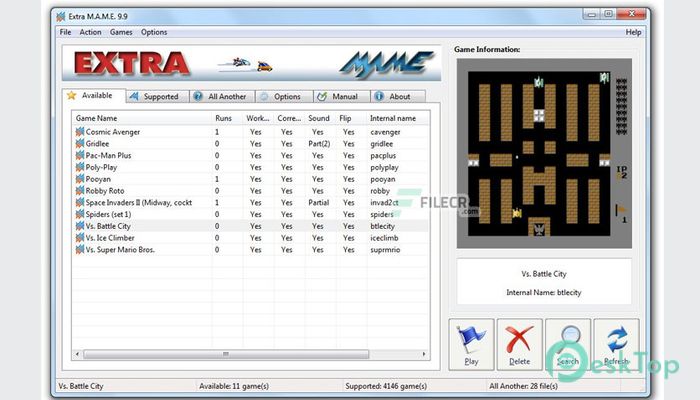
Task: Click the Space Invaders II row icon
Action: pos(80,202)
